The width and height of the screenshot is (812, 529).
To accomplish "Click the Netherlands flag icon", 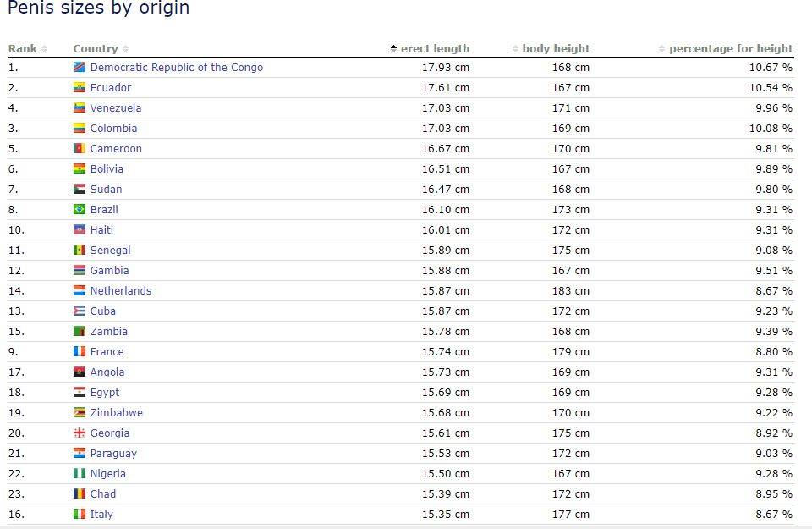I will pyautogui.click(x=80, y=291).
